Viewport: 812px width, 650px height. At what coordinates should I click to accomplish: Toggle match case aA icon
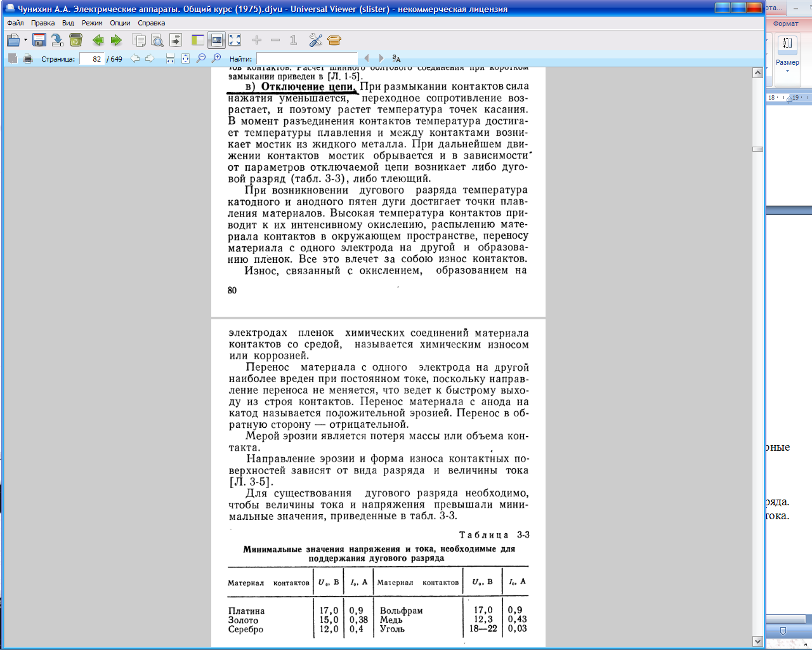(x=396, y=58)
